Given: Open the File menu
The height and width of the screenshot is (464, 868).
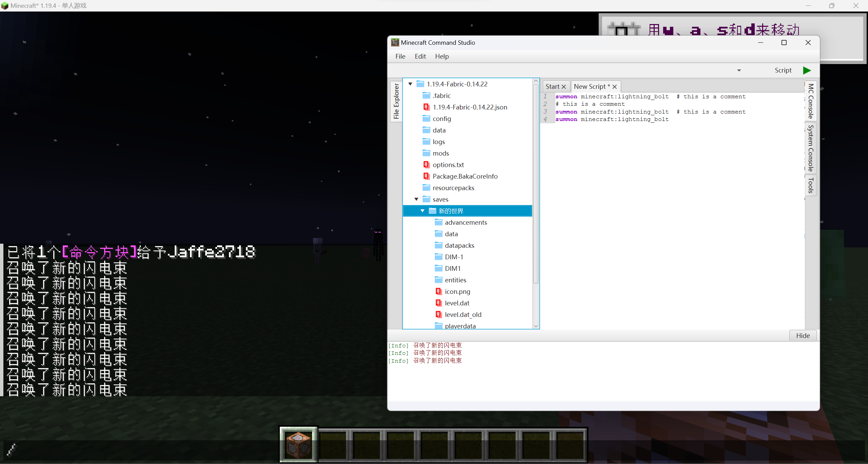Looking at the screenshot, I should coord(400,56).
